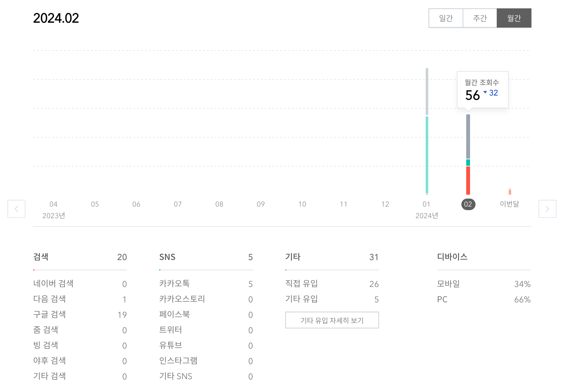Image resolution: width=562 pixels, height=392 pixels.
Task: Click the 카카오톡 row
Action: click(x=206, y=284)
